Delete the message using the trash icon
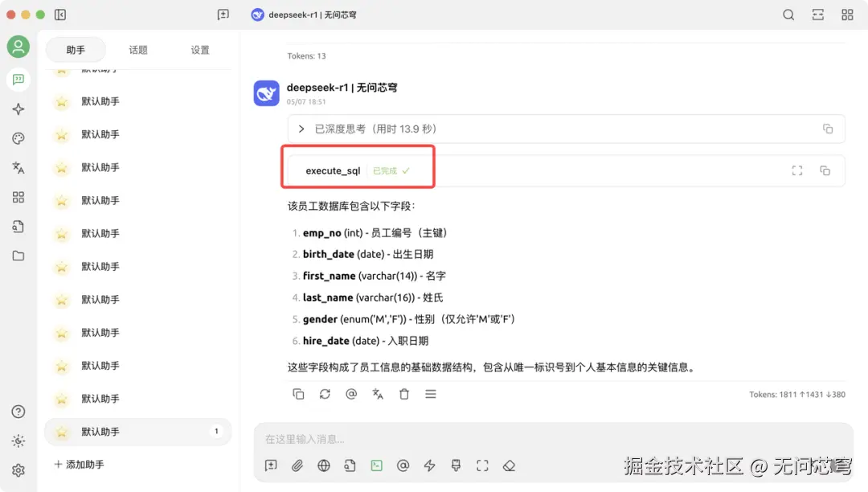868x492 pixels. [404, 394]
